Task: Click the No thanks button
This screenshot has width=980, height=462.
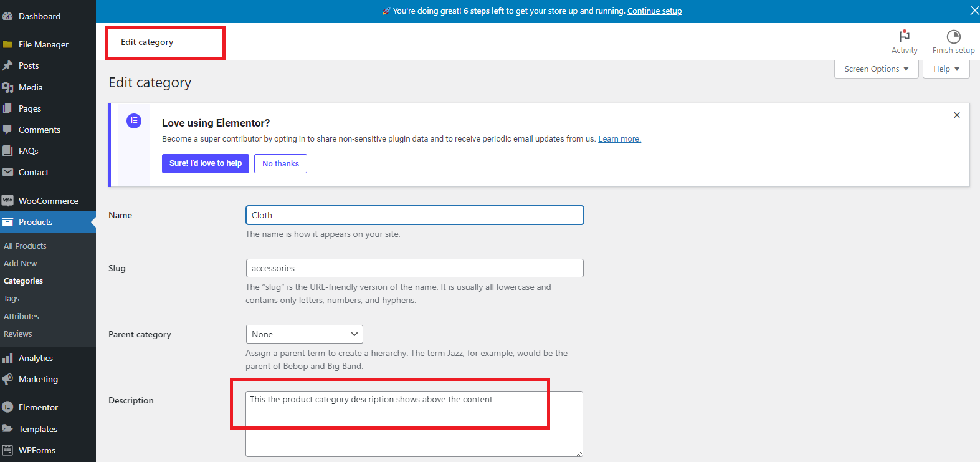Action: pos(280,163)
